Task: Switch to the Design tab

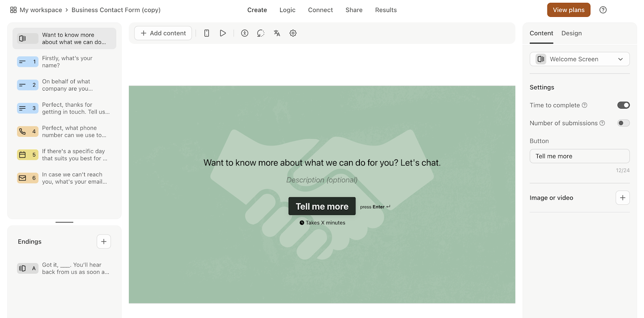Action: tap(572, 33)
